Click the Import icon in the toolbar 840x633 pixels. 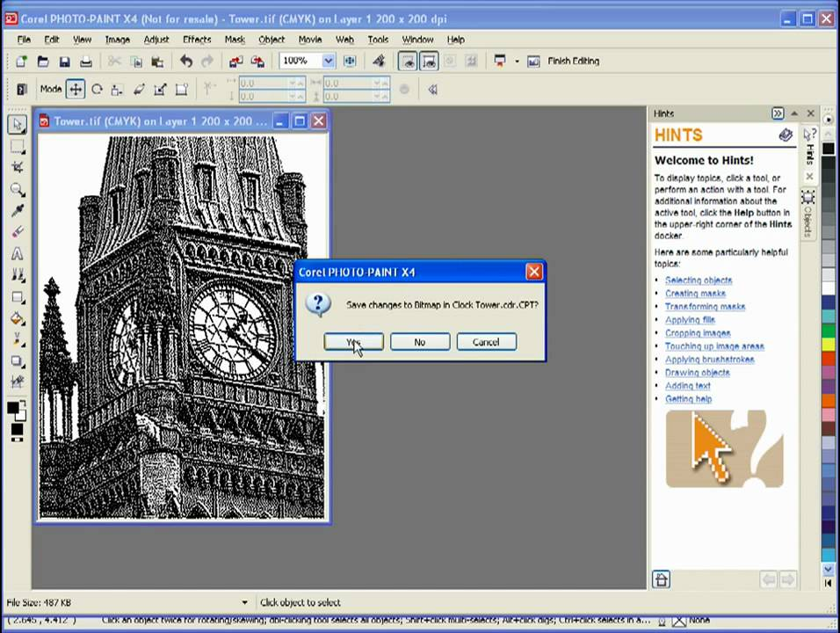(x=235, y=62)
